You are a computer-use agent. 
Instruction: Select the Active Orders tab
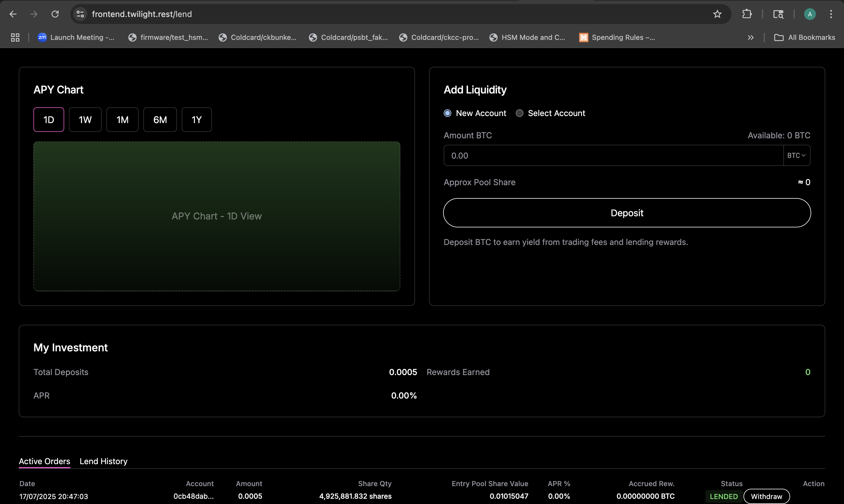[x=45, y=461]
